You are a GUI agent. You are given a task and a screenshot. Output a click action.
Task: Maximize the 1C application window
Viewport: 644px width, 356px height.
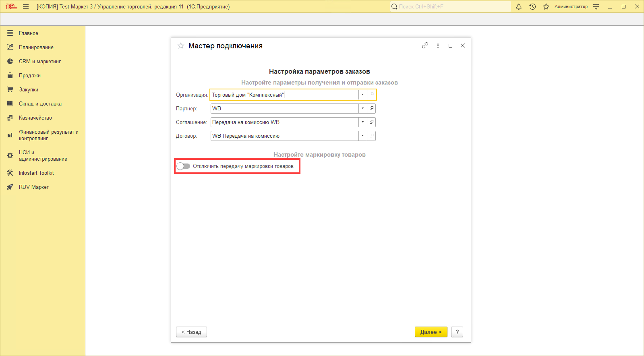623,6
